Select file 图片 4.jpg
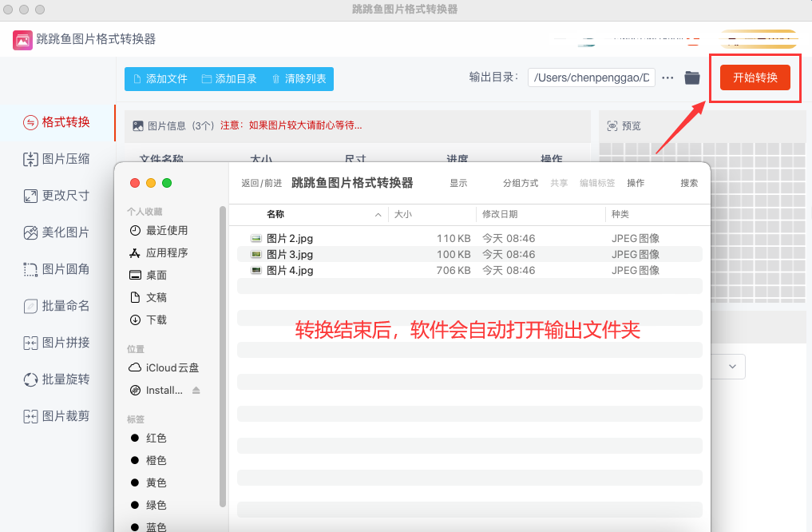 point(469,271)
